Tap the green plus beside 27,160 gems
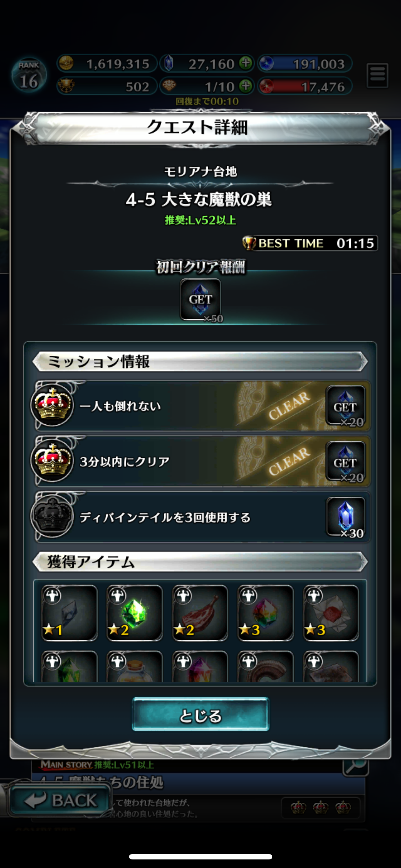401x868 pixels. tap(246, 63)
